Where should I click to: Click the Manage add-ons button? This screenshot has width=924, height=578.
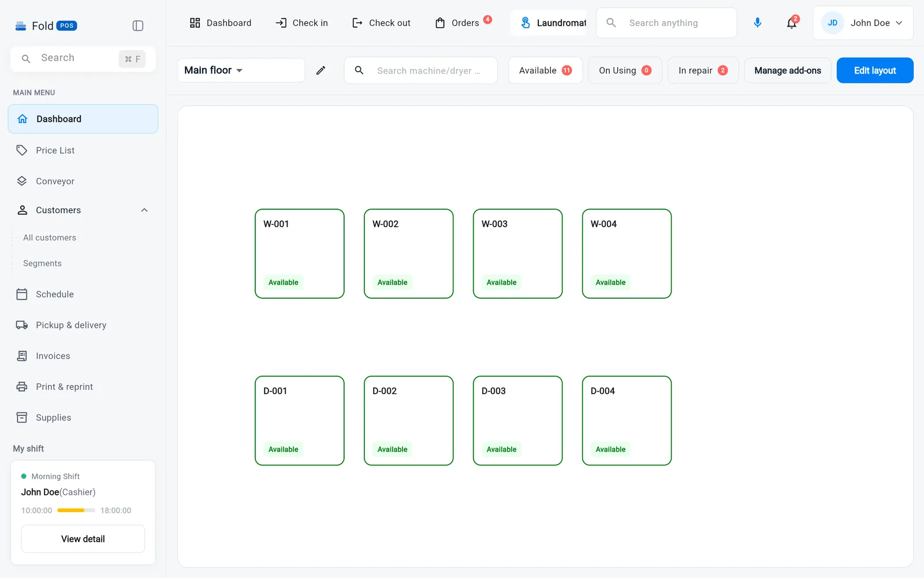coord(788,71)
